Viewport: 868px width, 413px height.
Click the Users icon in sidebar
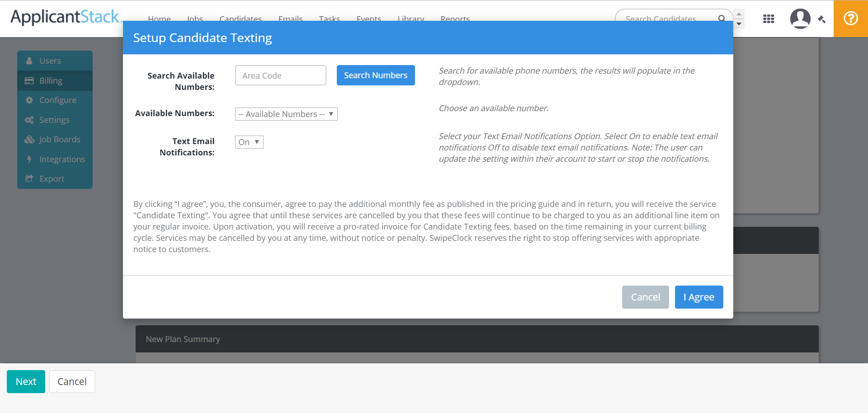(29, 61)
